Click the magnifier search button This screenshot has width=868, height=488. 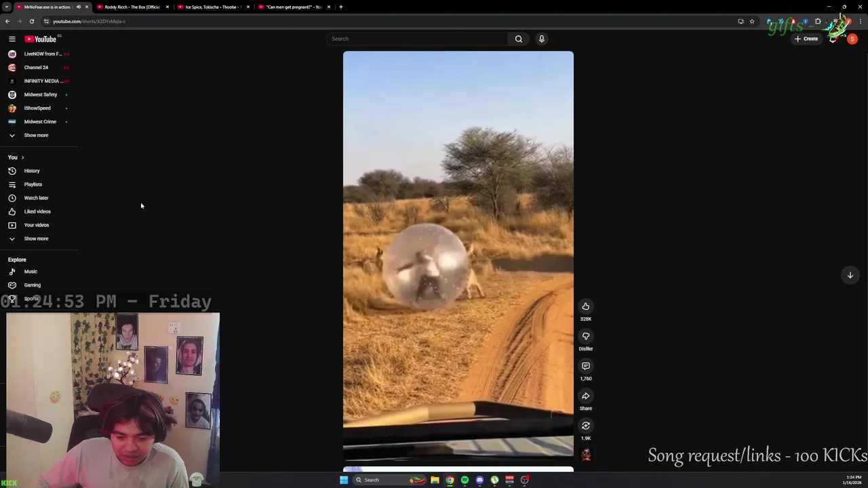click(x=519, y=39)
